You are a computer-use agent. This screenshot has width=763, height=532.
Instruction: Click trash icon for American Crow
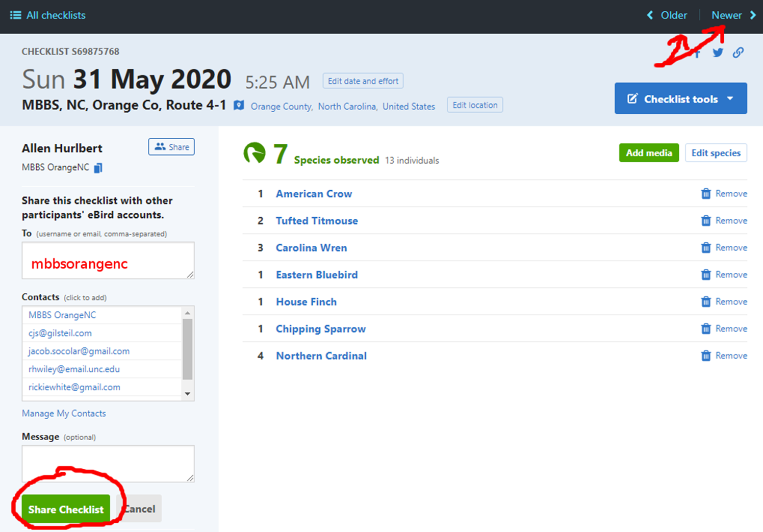point(706,194)
